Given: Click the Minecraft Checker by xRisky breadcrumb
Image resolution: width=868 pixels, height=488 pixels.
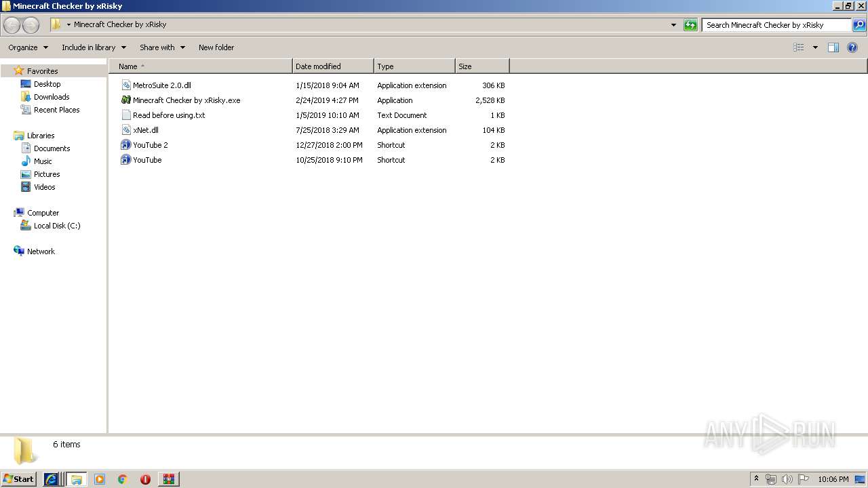Looking at the screenshot, I should (x=120, y=25).
